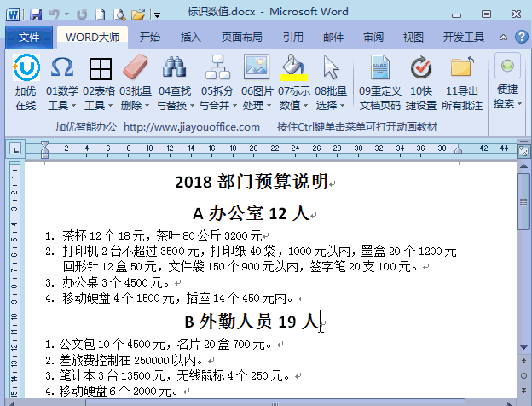
Task: Undo the last action
Action: (55, 14)
